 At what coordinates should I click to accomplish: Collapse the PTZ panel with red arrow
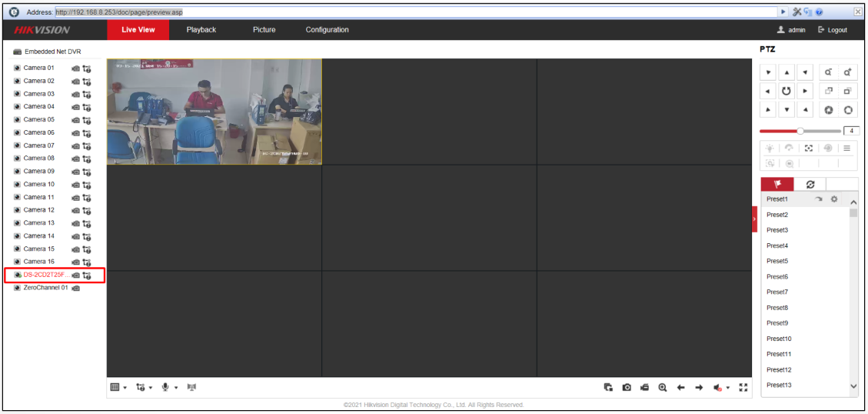754,219
